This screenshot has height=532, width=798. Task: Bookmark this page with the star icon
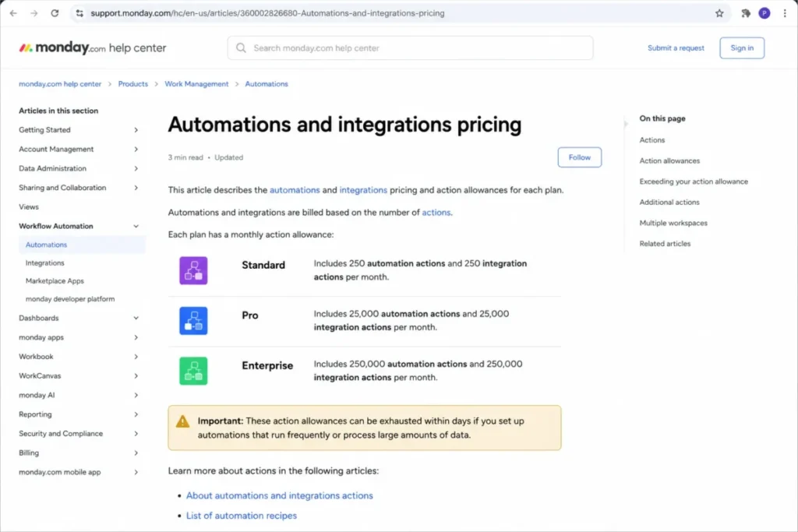pos(719,13)
